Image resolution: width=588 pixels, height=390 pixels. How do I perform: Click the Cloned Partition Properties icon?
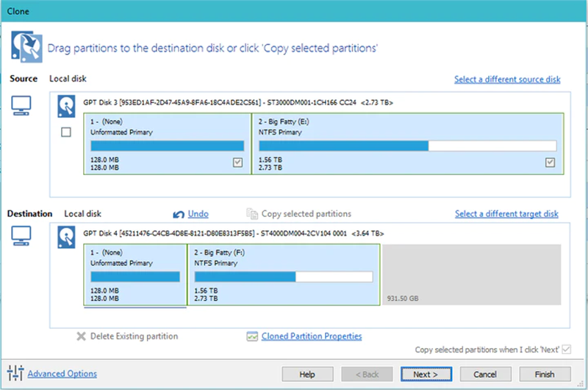(252, 336)
